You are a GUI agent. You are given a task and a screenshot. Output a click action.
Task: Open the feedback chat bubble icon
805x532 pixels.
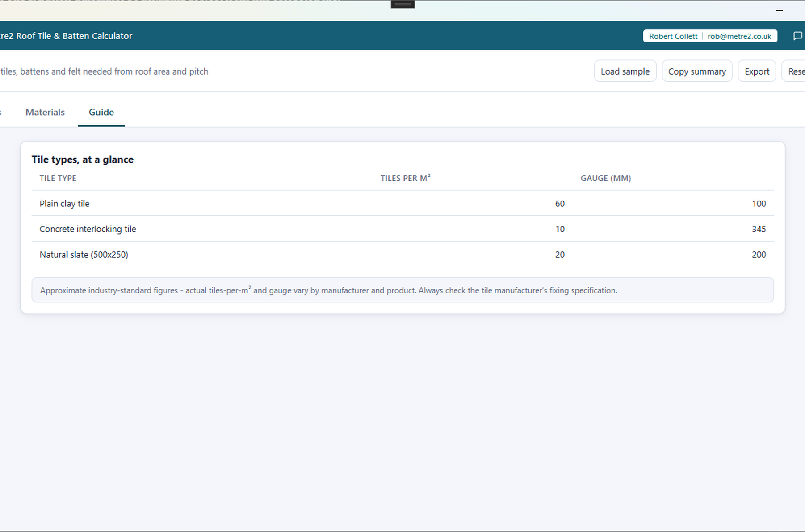tap(798, 36)
